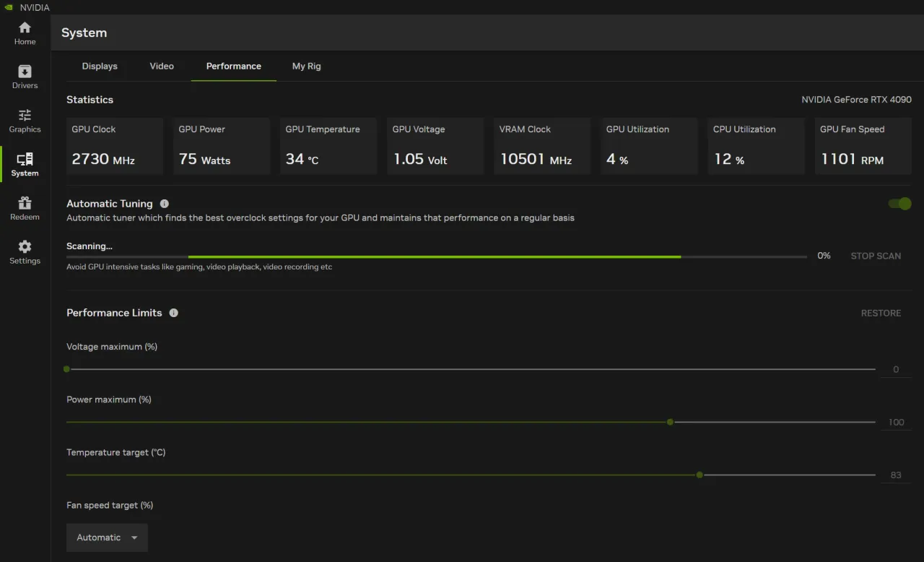Click the Temperature target slider handle

click(699, 475)
